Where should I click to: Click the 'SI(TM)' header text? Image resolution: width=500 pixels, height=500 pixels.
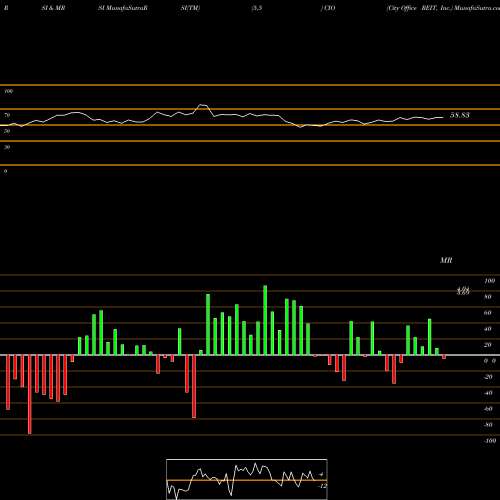point(190,8)
